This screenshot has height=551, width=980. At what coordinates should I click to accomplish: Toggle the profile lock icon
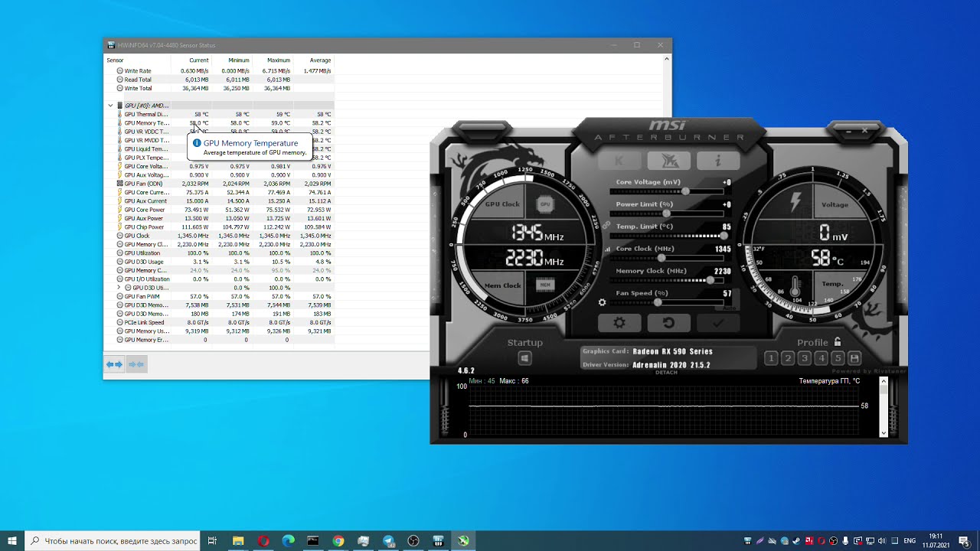(x=838, y=342)
